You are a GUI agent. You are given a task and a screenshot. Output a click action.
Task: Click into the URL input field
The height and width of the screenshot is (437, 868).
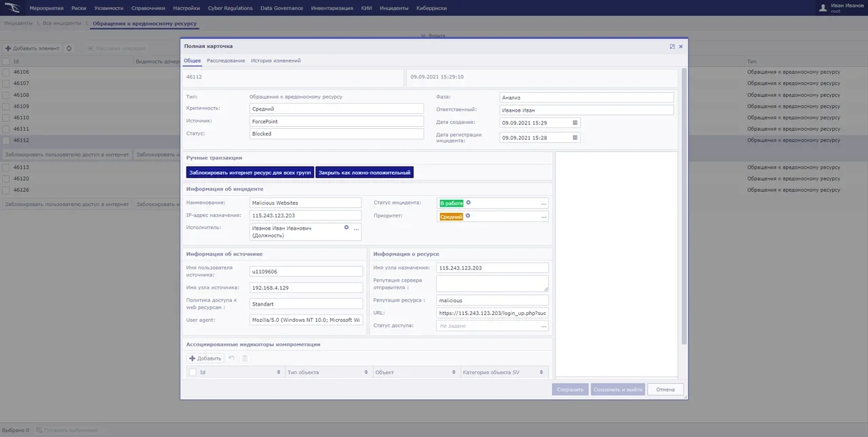tap(492, 314)
